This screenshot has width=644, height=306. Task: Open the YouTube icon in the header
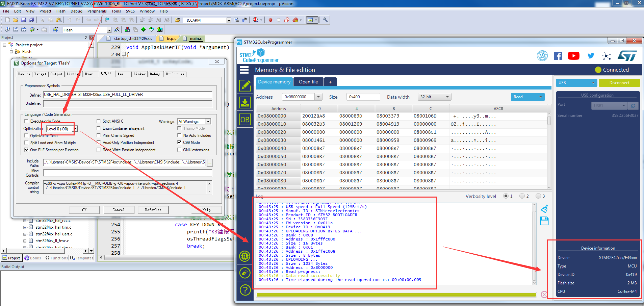[x=574, y=56]
